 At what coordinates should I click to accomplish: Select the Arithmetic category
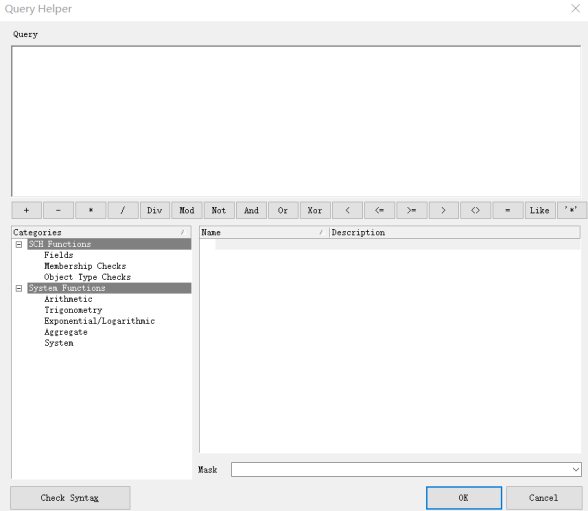pyautogui.click(x=68, y=299)
